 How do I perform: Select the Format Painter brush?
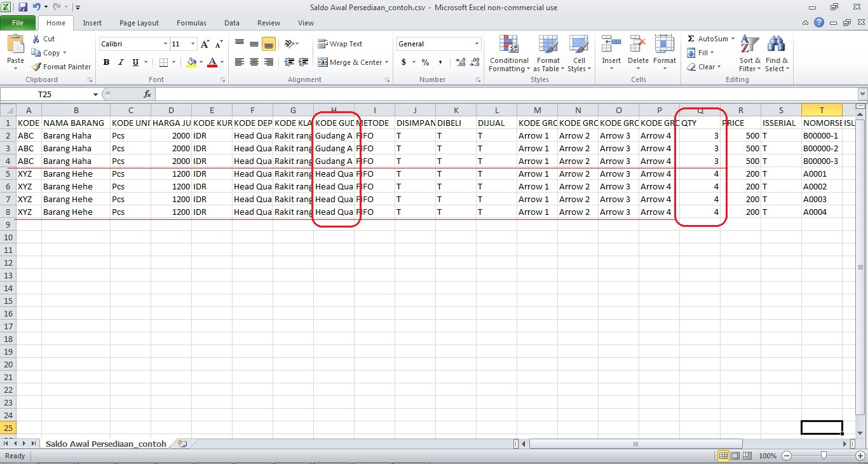click(x=61, y=67)
